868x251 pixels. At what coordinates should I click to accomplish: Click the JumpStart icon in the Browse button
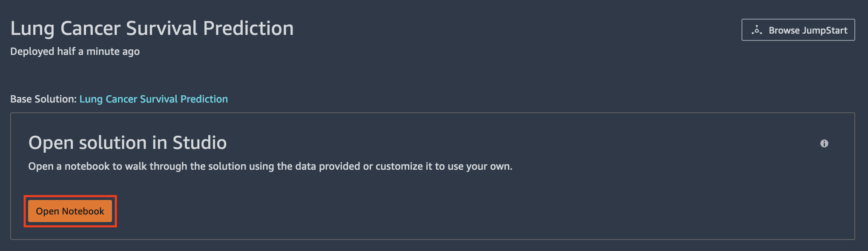[757, 30]
